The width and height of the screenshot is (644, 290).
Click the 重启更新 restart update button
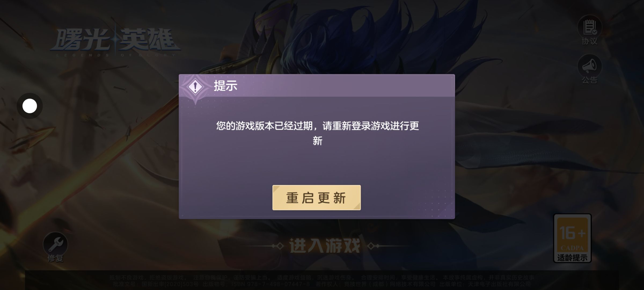316,198
